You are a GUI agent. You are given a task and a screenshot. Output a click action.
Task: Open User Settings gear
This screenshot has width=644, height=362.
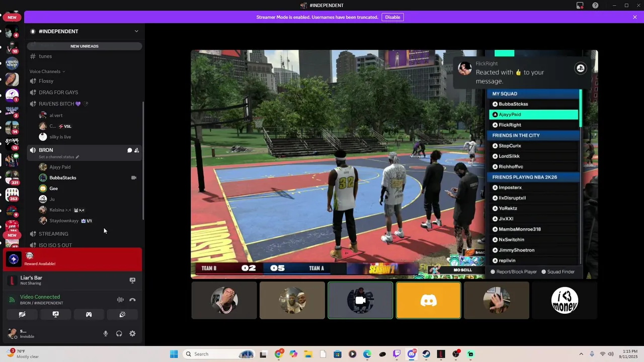(132, 333)
